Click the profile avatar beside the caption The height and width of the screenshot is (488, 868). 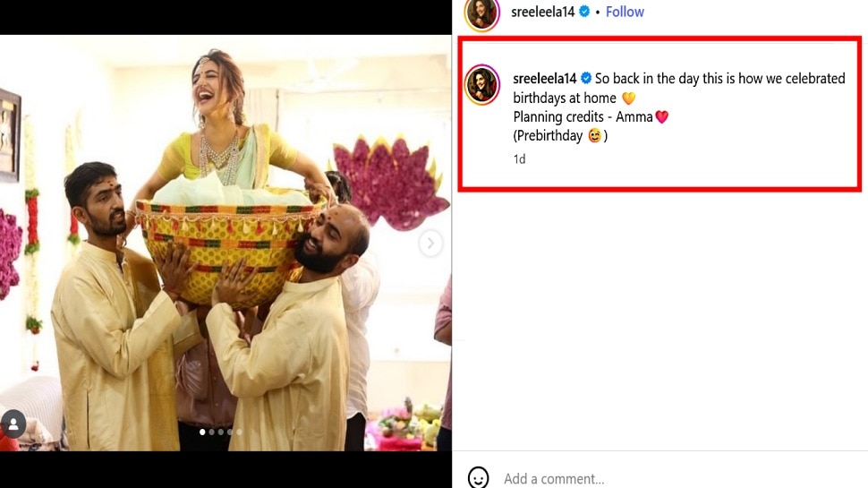point(483,84)
